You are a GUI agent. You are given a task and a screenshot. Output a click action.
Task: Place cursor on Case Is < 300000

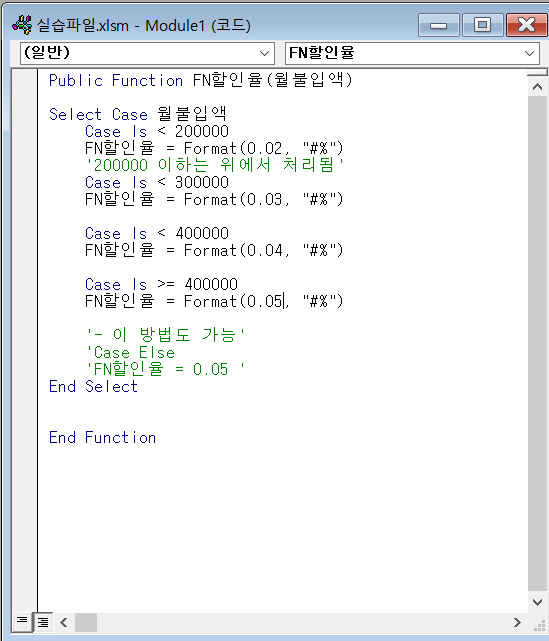click(157, 182)
